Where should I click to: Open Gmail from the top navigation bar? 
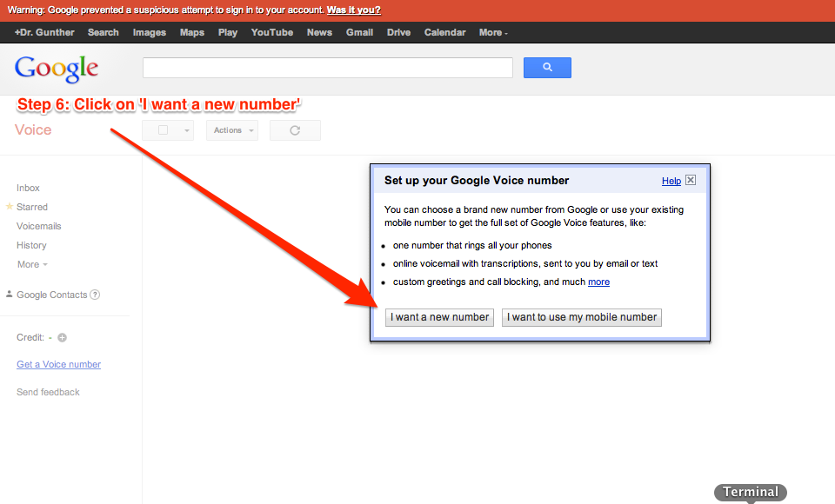pyautogui.click(x=359, y=32)
